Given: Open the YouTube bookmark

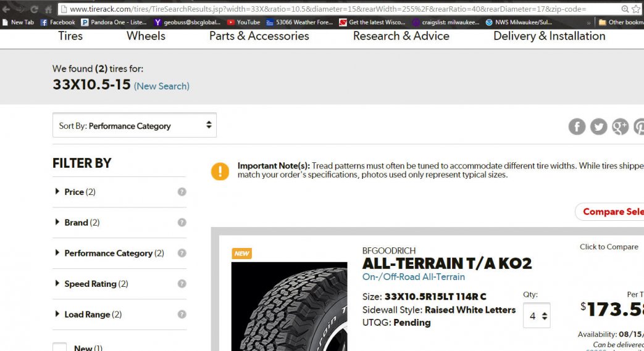Looking at the screenshot, I should (x=243, y=22).
